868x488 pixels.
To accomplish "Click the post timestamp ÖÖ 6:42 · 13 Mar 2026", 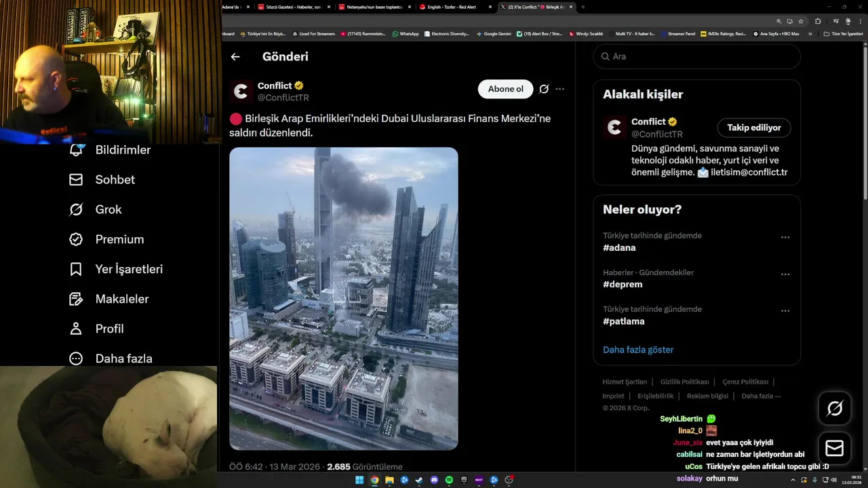I will tap(275, 467).
